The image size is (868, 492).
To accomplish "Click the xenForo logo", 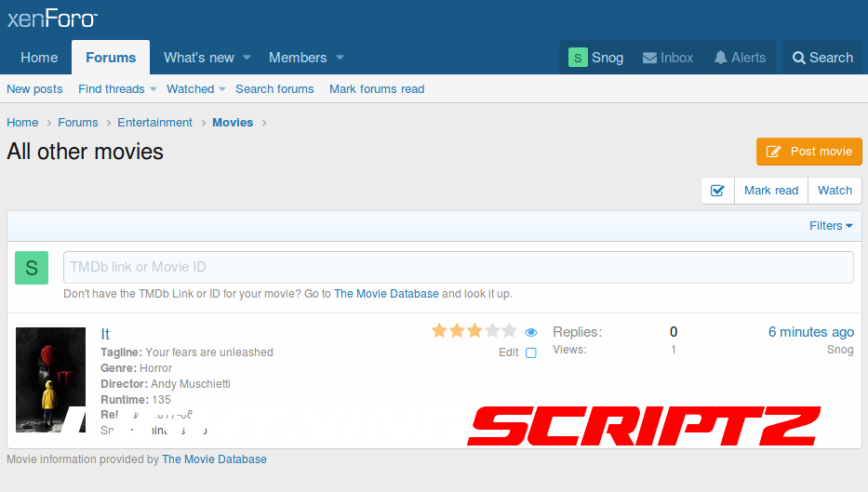I will [x=52, y=20].
